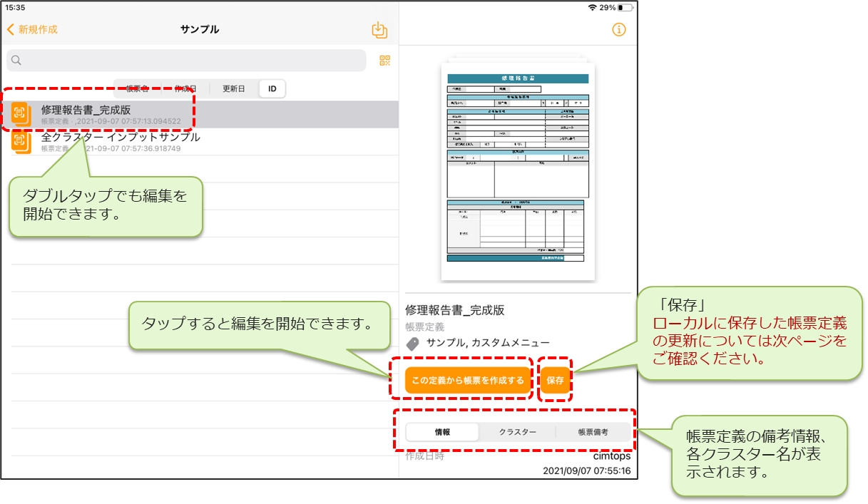Go back to 新規作成

pos(32,29)
